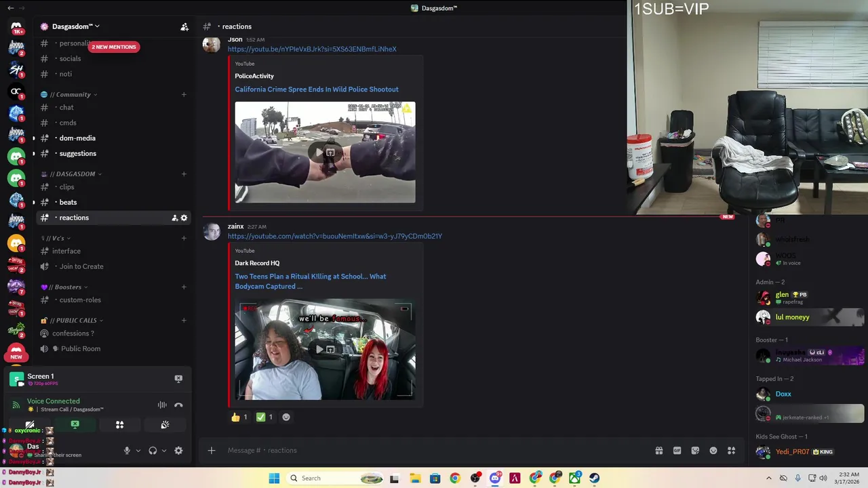
Task: Click voice connection signal icon
Action: 16,405
